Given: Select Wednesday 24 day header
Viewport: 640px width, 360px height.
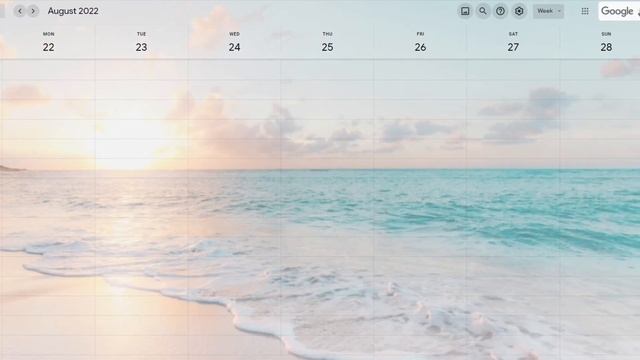Looking at the screenshot, I should tap(234, 43).
